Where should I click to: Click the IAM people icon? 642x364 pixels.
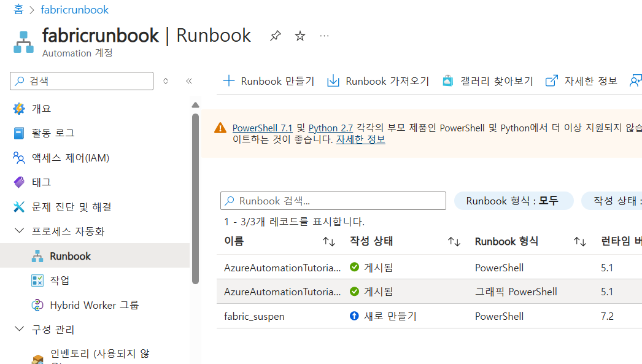pyautogui.click(x=19, y=158)
